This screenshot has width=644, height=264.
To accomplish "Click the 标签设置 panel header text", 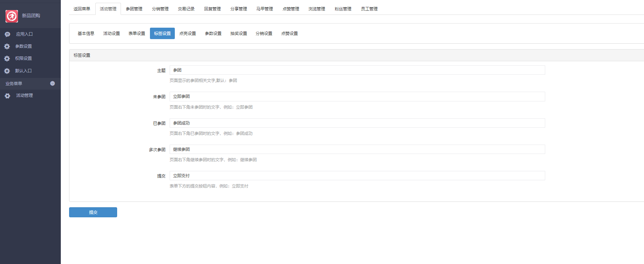I will [x=82, y=55].
